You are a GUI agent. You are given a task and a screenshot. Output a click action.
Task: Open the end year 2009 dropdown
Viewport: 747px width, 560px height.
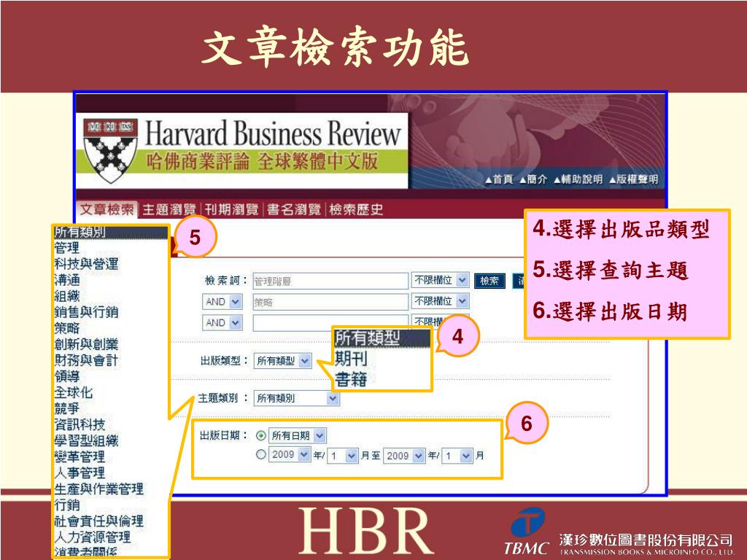(404, 456)
